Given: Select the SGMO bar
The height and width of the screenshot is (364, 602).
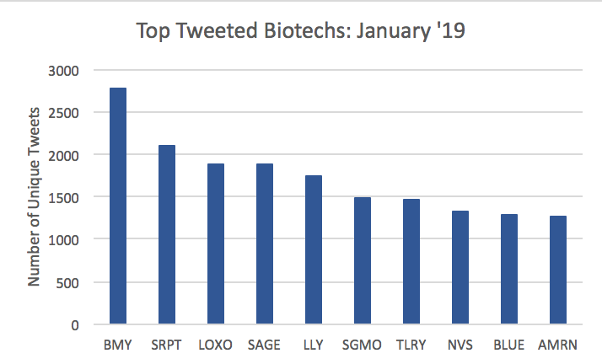Looking at the screenshot, I should pos(363,261).
